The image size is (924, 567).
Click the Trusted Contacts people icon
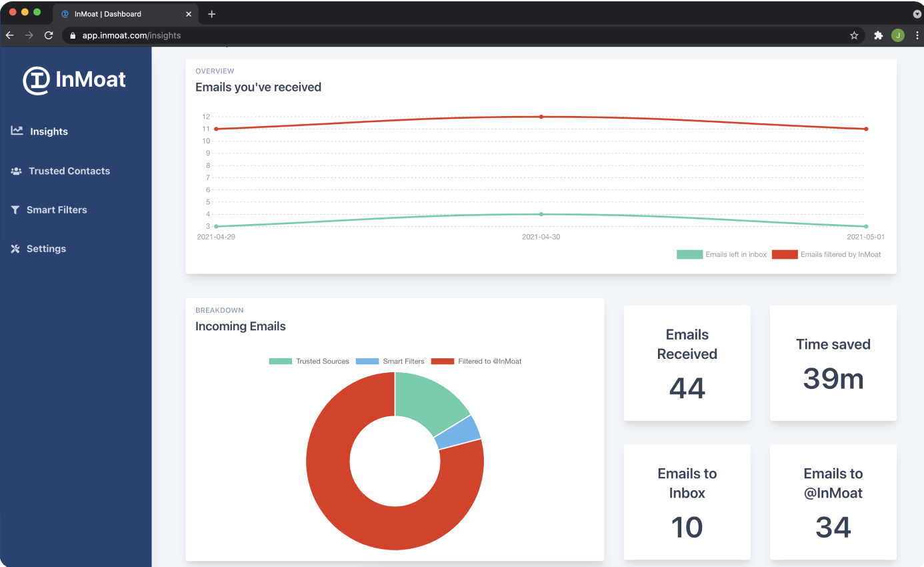tap(16, 171)
